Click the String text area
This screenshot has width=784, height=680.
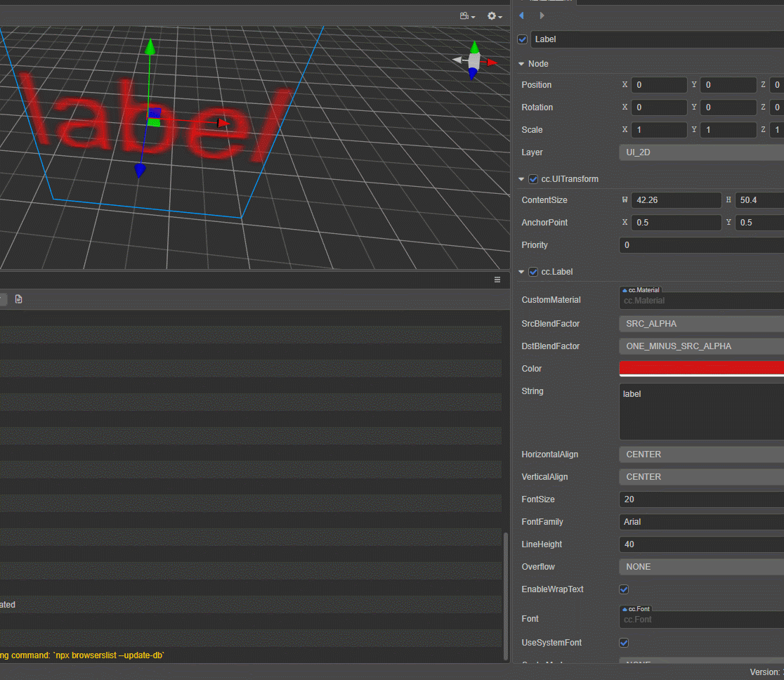[x=702, y=412]
